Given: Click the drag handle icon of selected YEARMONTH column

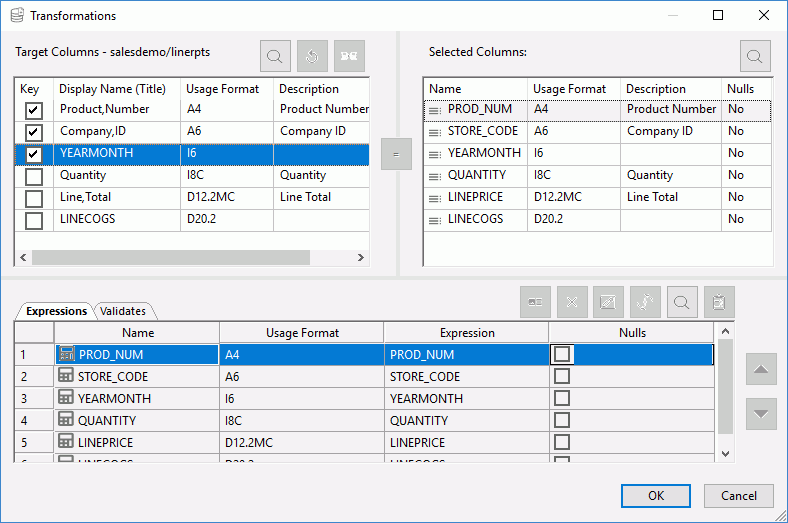Looking at the screenshot, I should tap(435, 154).
